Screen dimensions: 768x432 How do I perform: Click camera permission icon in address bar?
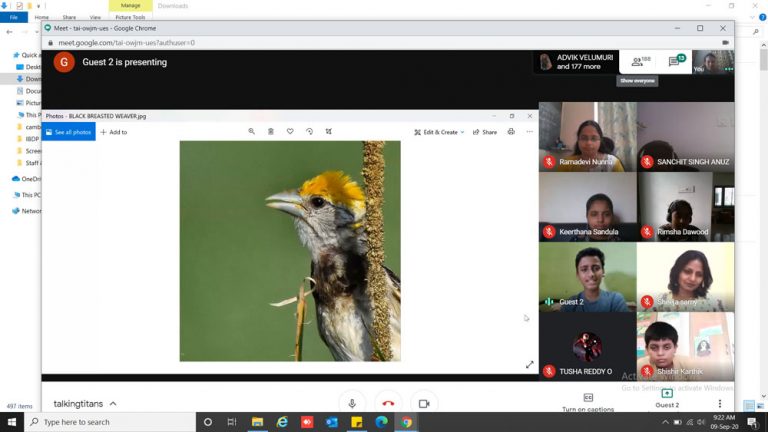pos(725,43)
